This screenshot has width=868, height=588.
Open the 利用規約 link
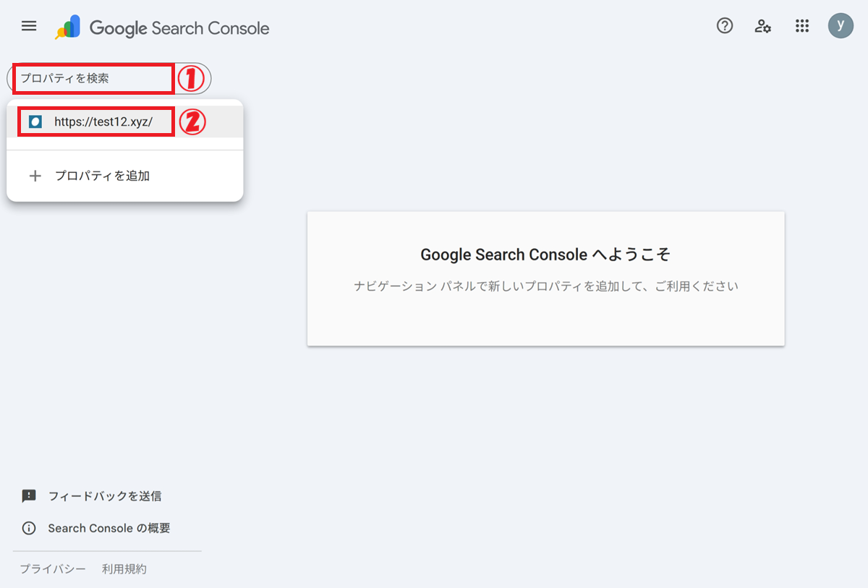pyautogui.click(x=124, y=569)
